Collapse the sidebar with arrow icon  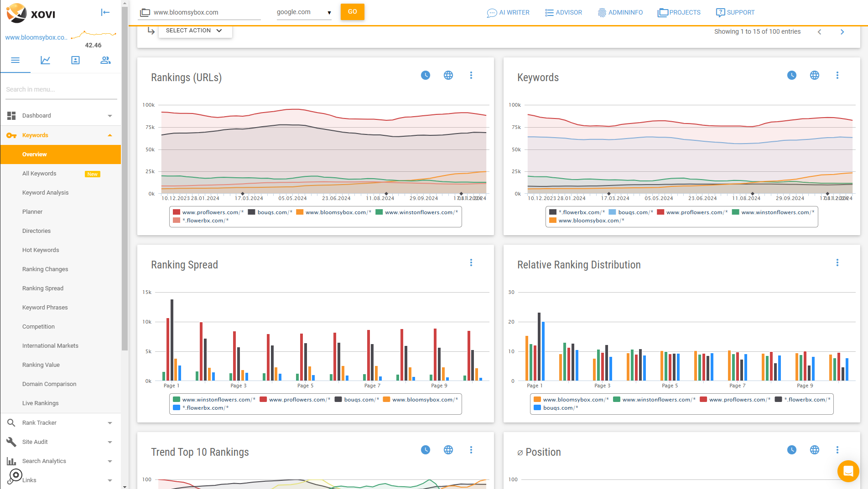105,12
